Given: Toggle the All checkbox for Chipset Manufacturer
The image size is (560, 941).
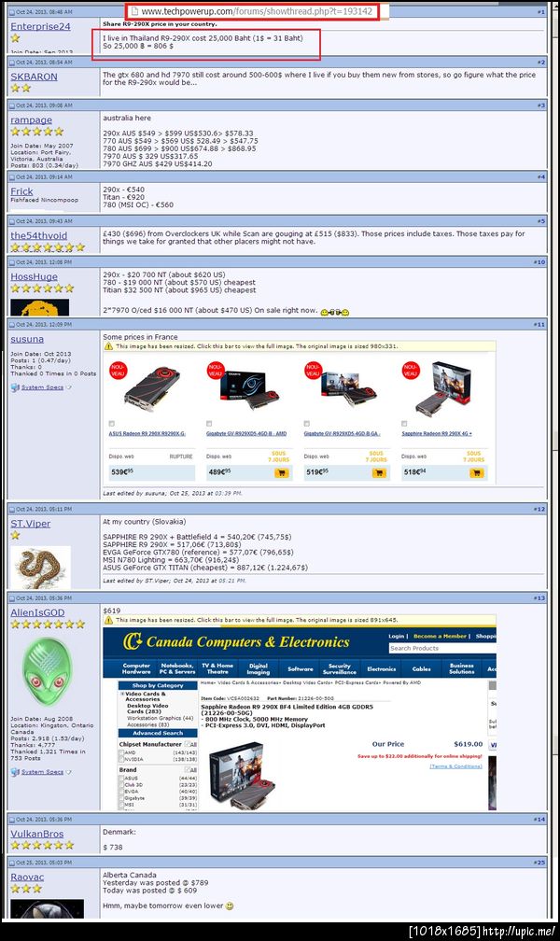Looking at the screenshot, I should pyautogui.click(x=188, y=744).
